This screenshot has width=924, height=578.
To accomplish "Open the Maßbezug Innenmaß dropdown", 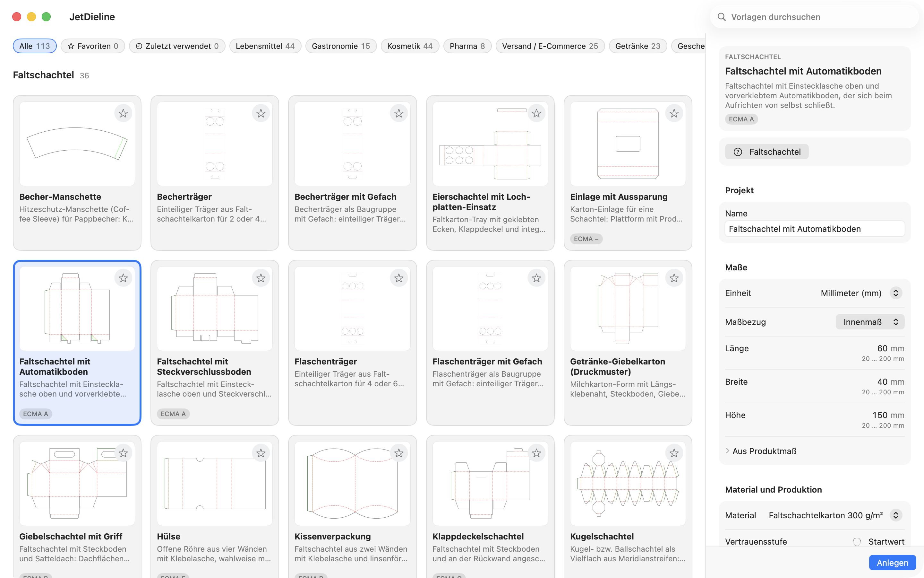I will [x=870, y=322].
